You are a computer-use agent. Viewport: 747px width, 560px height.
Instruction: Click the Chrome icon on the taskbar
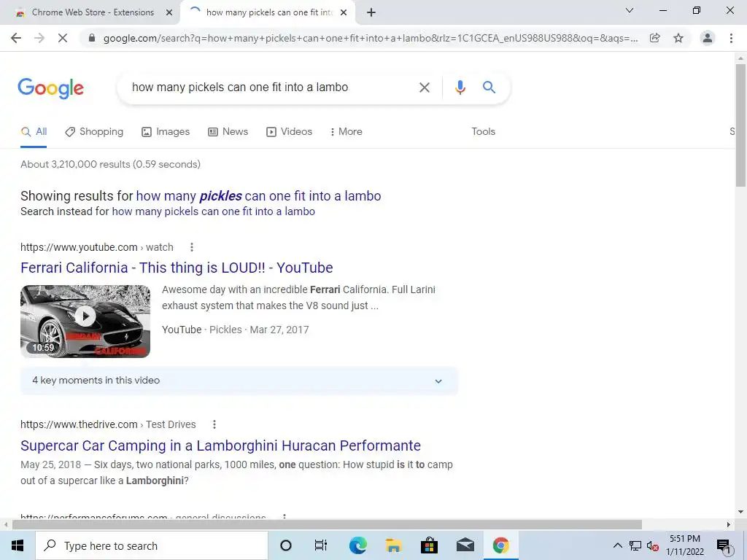click(x=500, y=545)
